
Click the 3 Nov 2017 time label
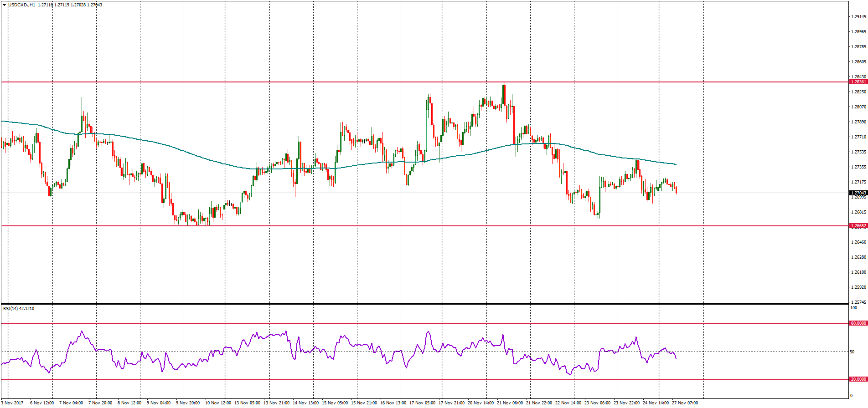click(13, 403)
